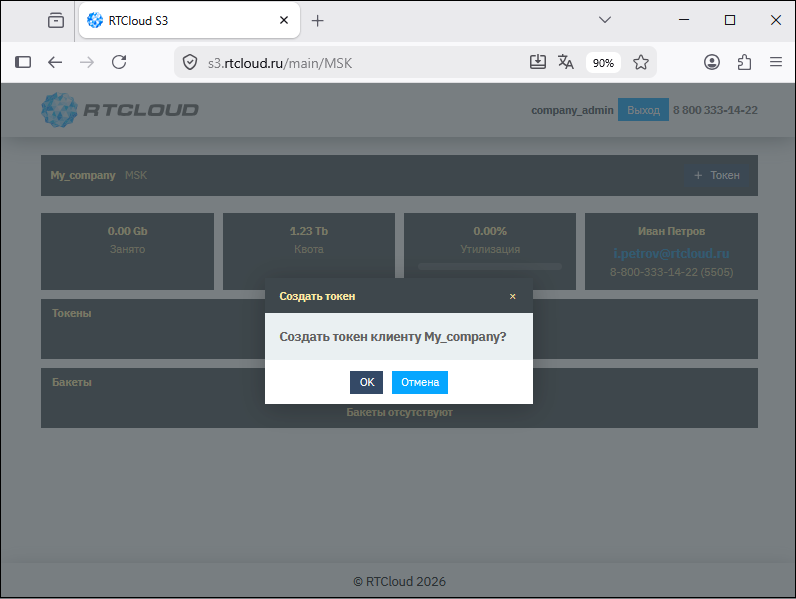Maximize the browser window
This screenshot has height=599, width=796.
(x=729, y=20)
